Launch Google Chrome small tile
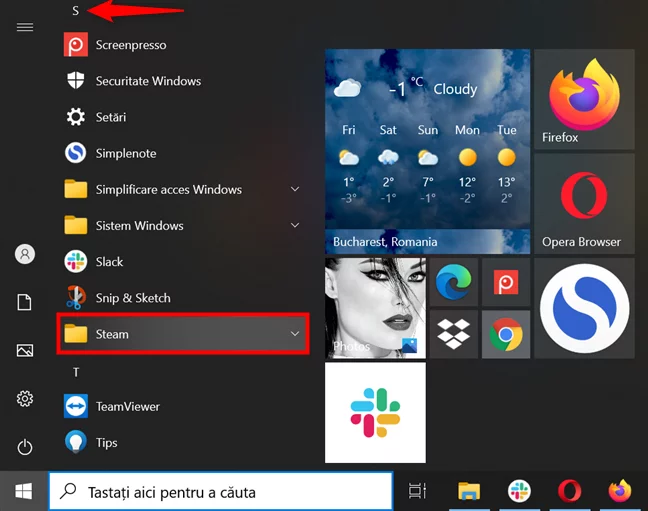Screen dimensions: 648x511 click(x=506, y=334)
